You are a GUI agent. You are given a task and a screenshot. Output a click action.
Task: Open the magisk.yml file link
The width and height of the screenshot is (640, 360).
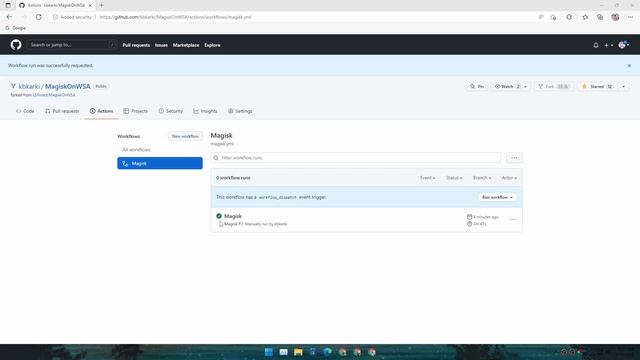(222, 144)
